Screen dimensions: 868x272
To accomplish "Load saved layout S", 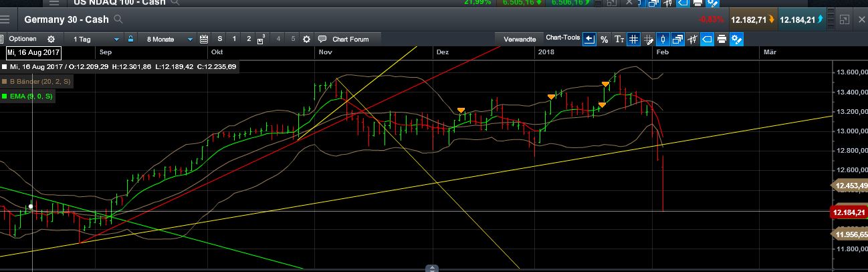I will click(x=220, y=40).
